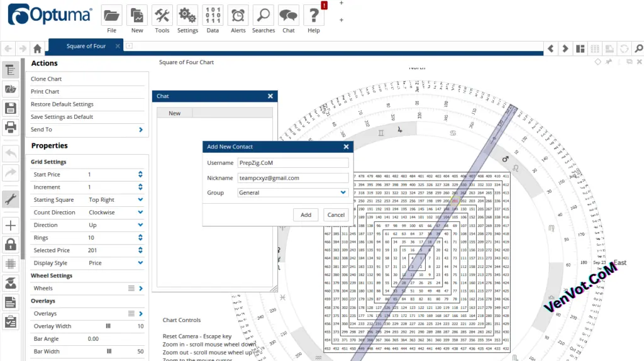Click the padlock lock sidebar icon
The width and height of the screenshot is (644, 361).
[11, 245]
